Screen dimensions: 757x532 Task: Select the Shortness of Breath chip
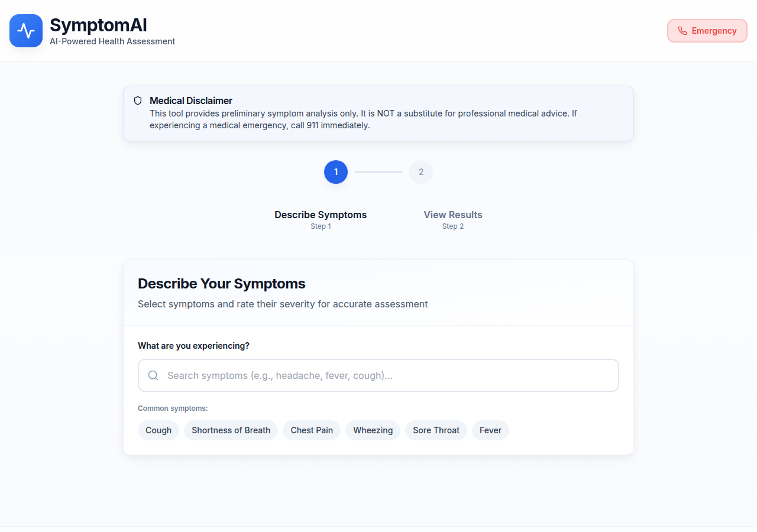[x=231, y=430]
